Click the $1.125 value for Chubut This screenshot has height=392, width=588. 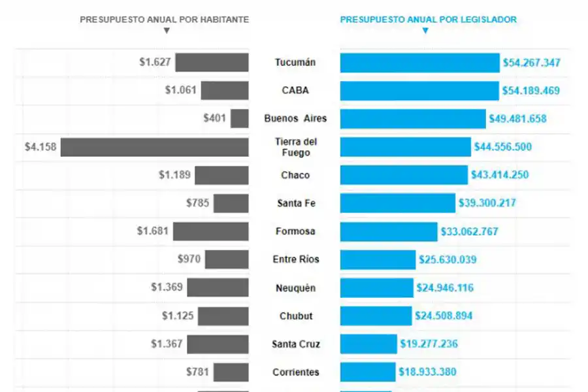click(178, 316)
